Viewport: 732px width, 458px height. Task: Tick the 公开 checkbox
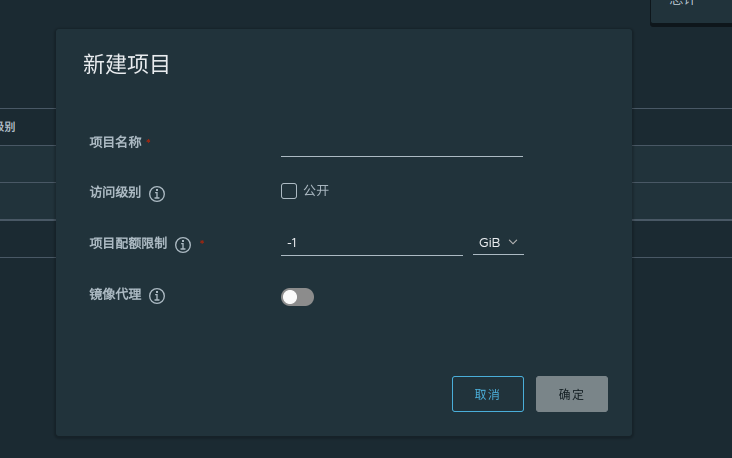pyautogui.click(x=289, y=191)
